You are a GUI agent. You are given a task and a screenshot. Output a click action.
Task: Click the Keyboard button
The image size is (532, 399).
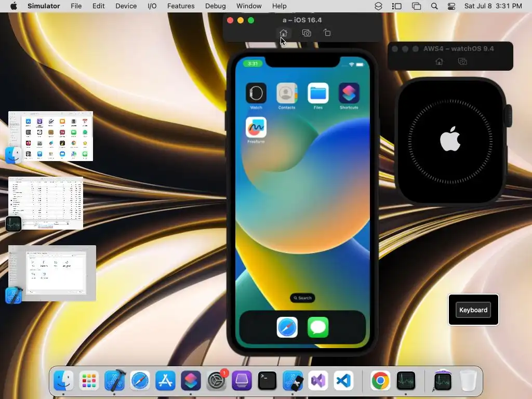click(473, 310)
